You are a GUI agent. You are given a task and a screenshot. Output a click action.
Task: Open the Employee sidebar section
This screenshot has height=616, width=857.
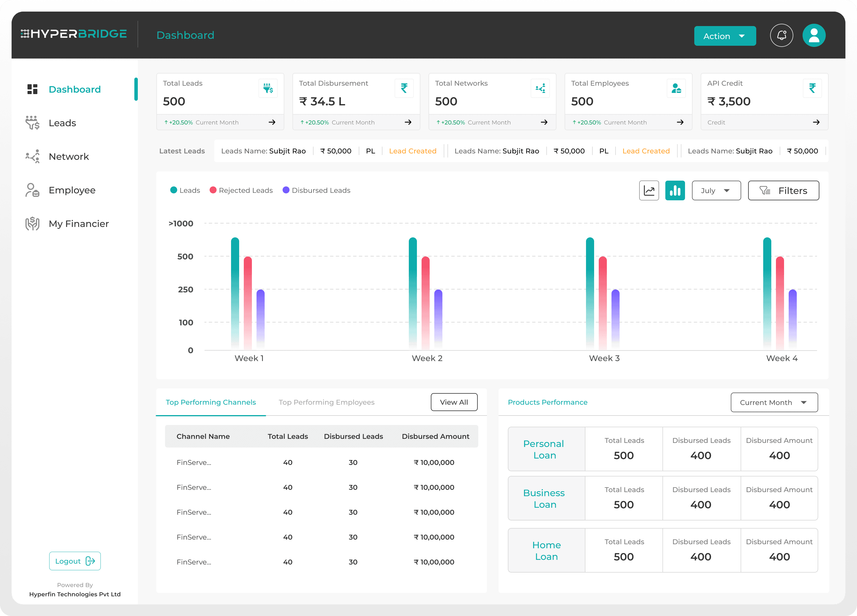[x=72, y=190]
